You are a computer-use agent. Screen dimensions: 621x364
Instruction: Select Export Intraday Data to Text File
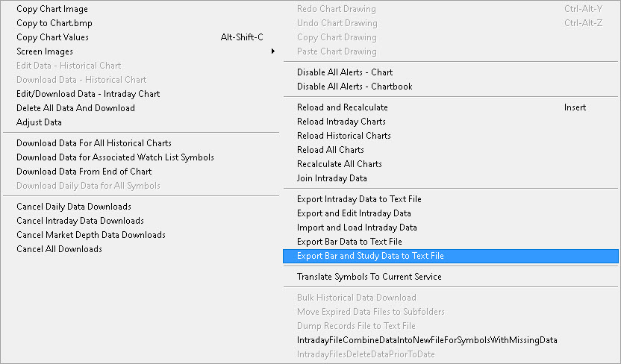pos(359,199)
